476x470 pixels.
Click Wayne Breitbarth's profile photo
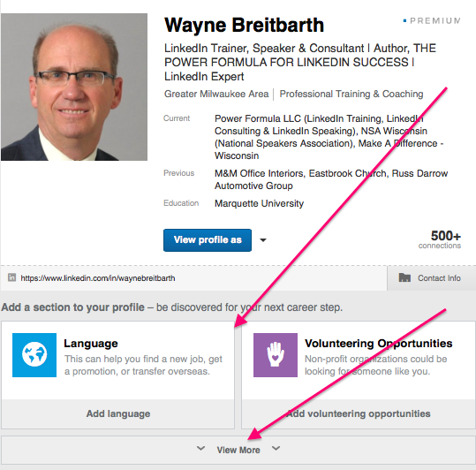[74, 87]
